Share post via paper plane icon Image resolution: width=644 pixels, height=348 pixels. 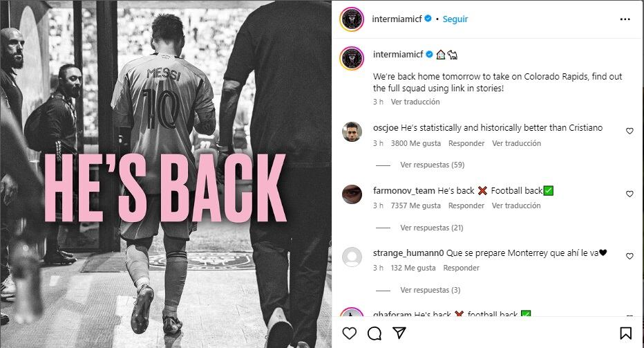[399, 333]
